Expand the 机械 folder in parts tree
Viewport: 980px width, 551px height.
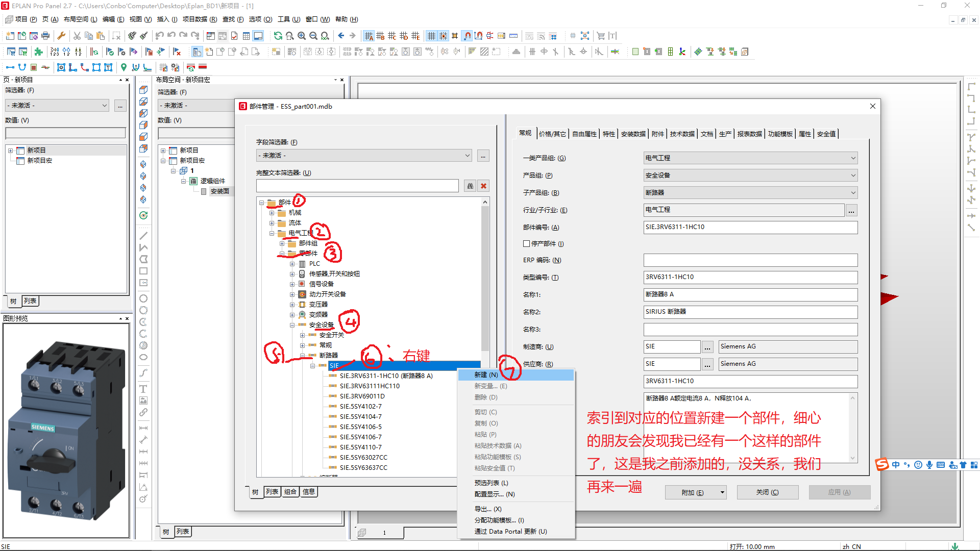pos(272,212)
